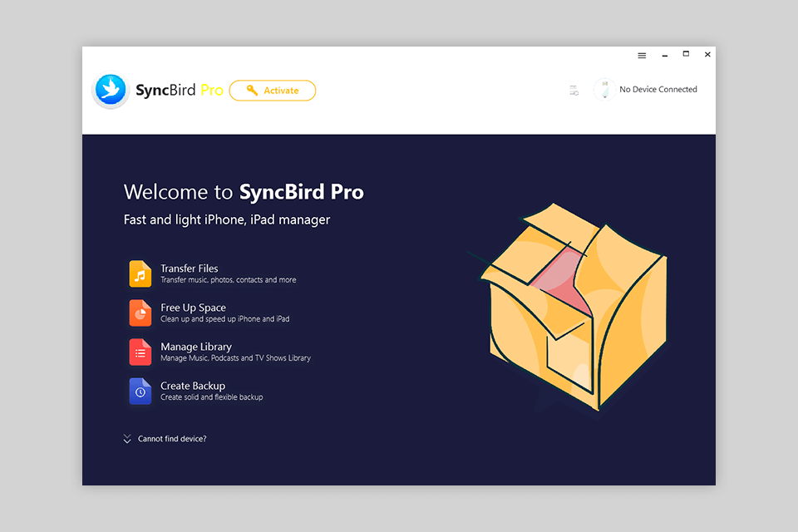
Task: Click the SyncBird blue bird logo
Action: pos(111,90)
